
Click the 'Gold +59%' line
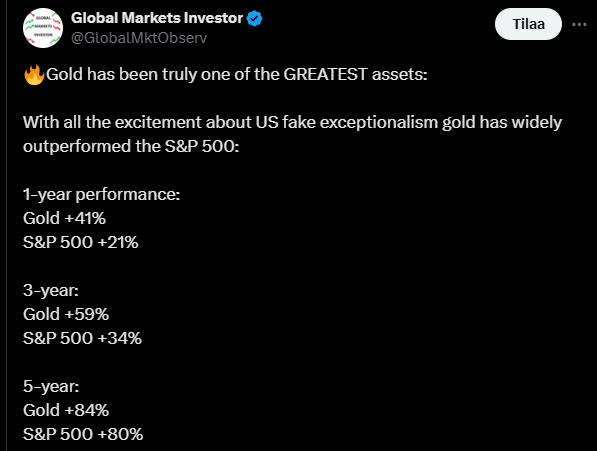pyautogui.click(x=66, y=314)
